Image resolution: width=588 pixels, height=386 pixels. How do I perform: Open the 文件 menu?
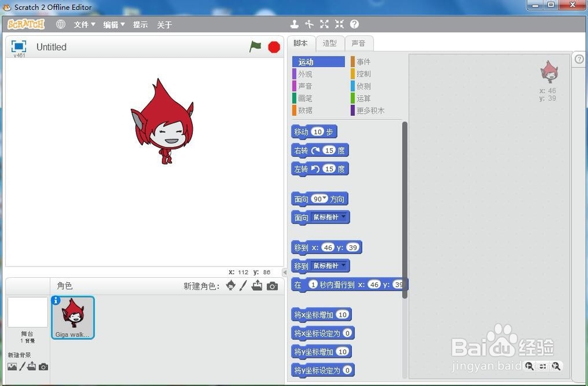84,25
